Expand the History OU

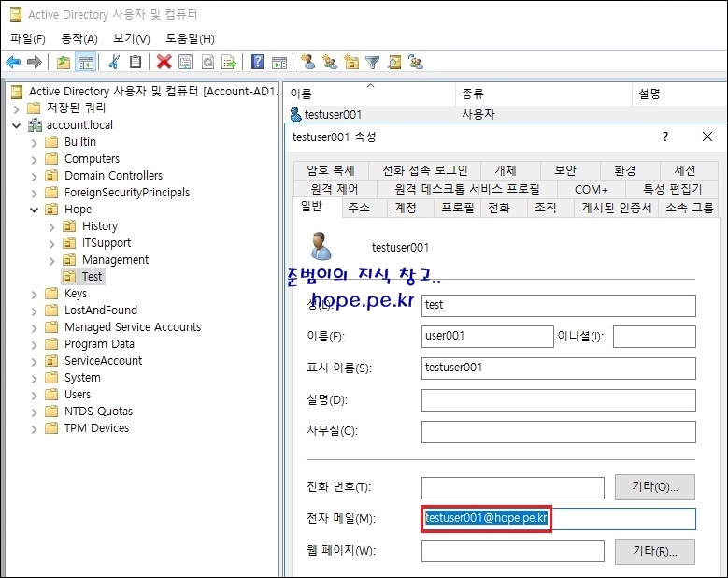coord(51,227)
